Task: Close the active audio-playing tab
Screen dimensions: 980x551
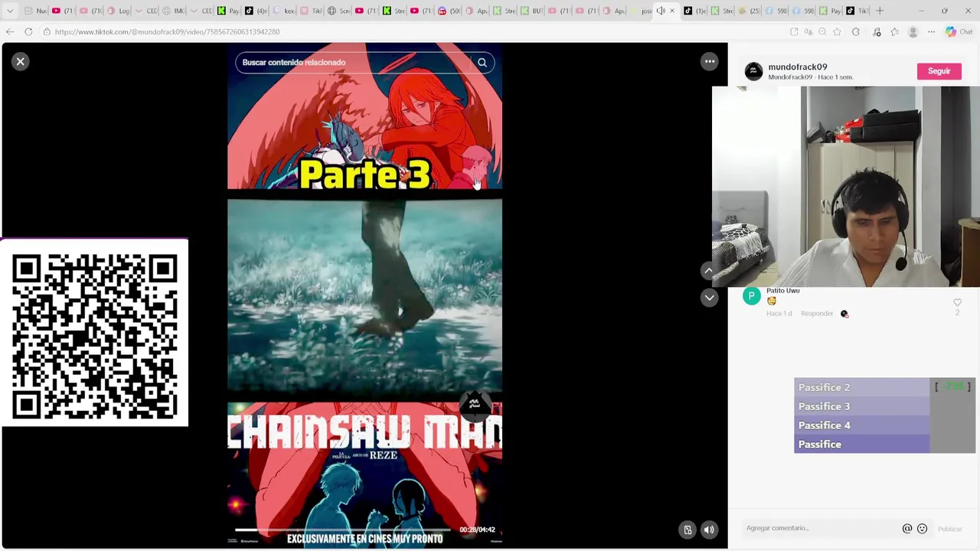Action: 672,11
